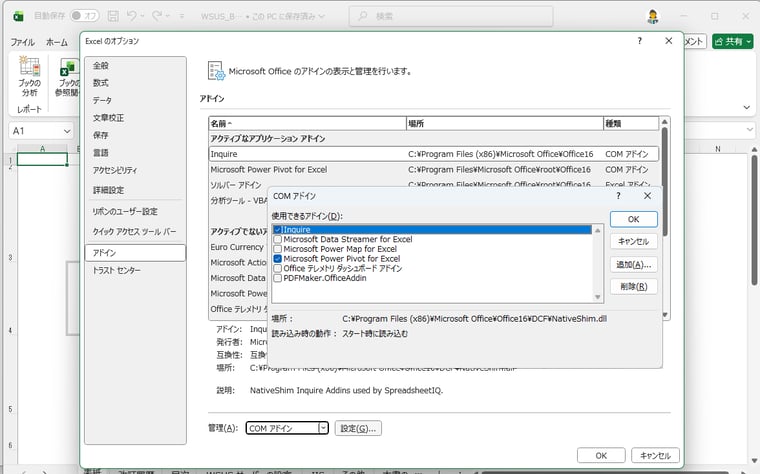Open the file name save location dropdown
760x474 pixels.
(x=321, y=16)
